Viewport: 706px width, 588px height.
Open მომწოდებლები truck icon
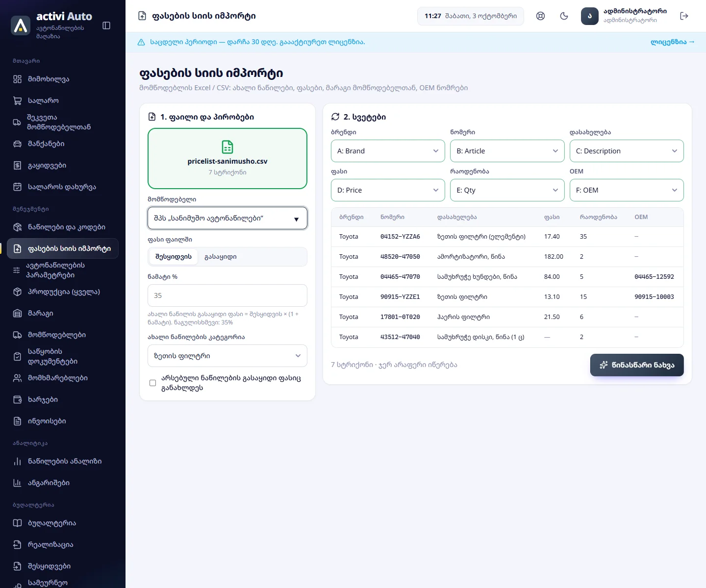(18, 335)
